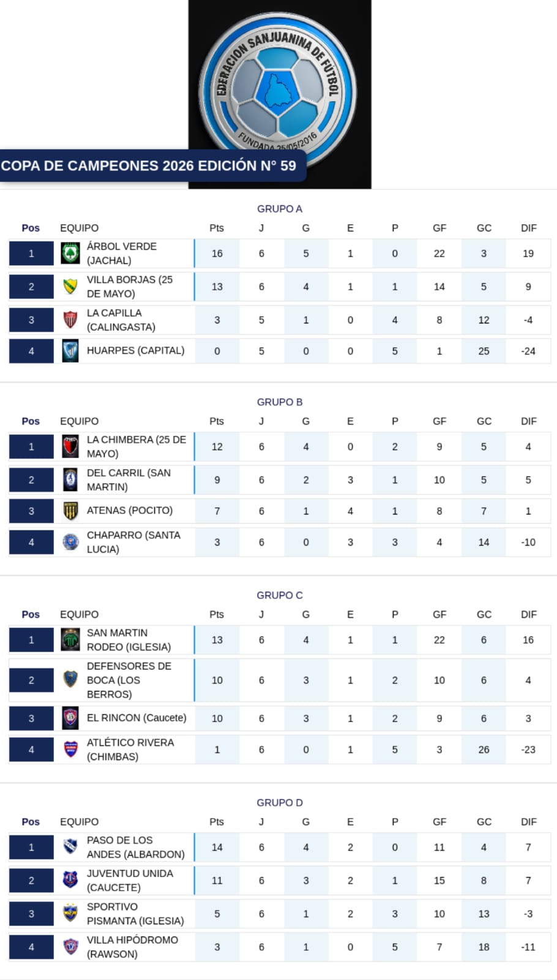Click the Pts column header in Grupo B

[217, 421]
